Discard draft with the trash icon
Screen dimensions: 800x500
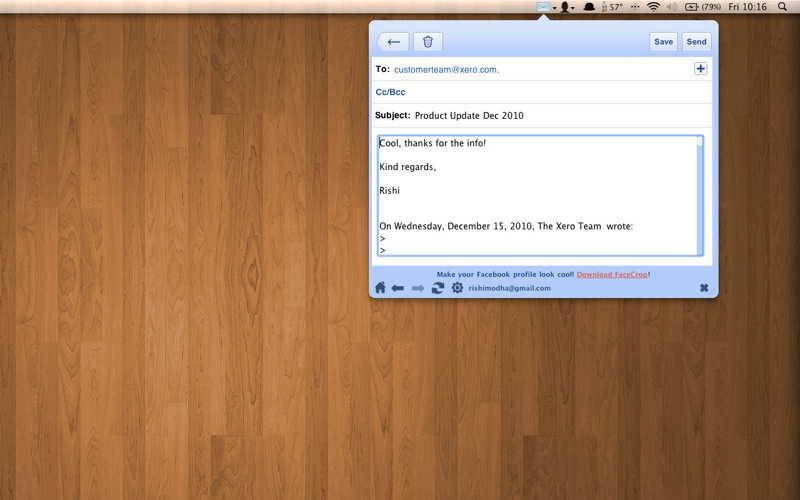[428, 42]
